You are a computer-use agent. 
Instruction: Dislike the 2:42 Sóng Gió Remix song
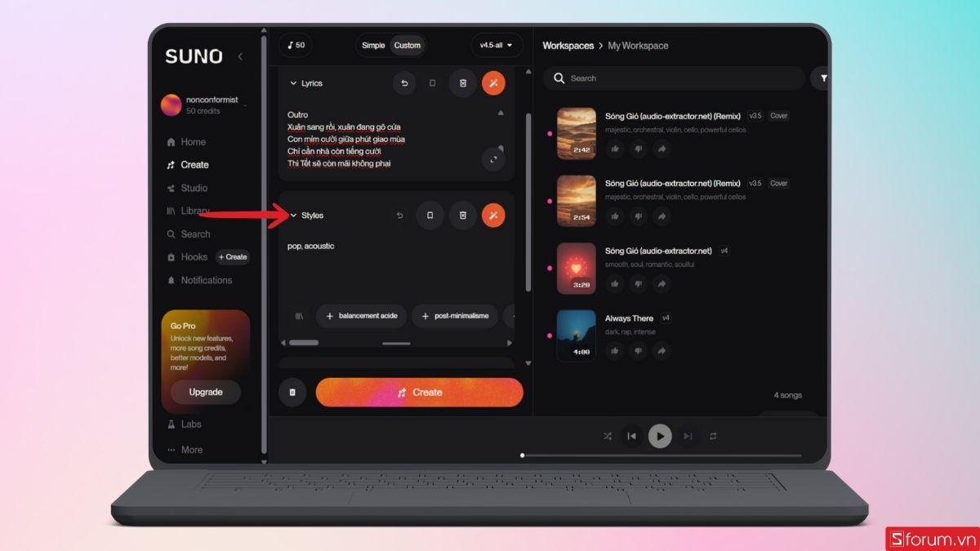pos(639,149)
